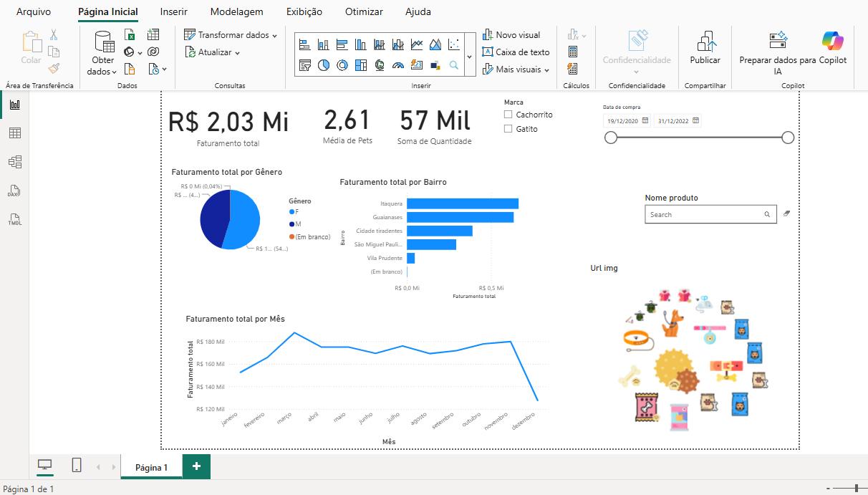Screen dimensions: 868x495
Task: Open the TMDL view icon
Action: pos(14,220)
